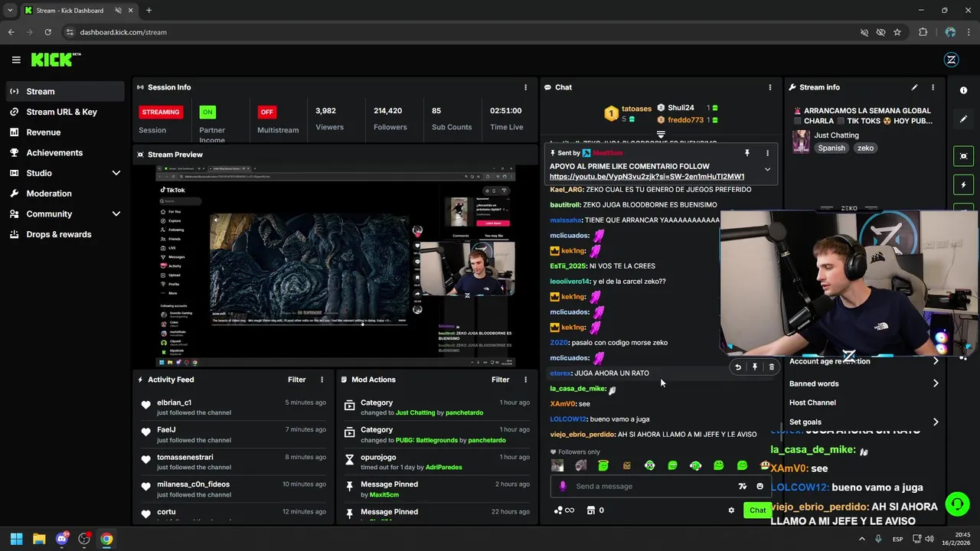The width and height of the screenshot is (980, 551).
Task: Open Mod Actions three-dot menu
Action: [525, 380]
